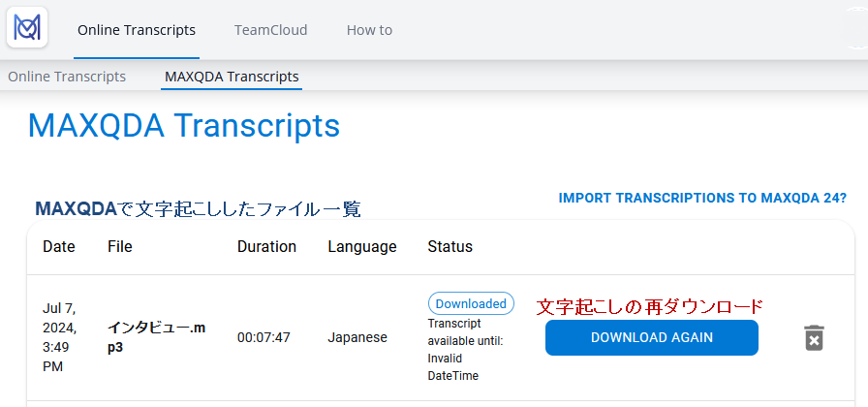Select the MAXQDA Transcripts sub-tab
The width and height of the screenshot is (868, 407).
click(x=232, y=77)
